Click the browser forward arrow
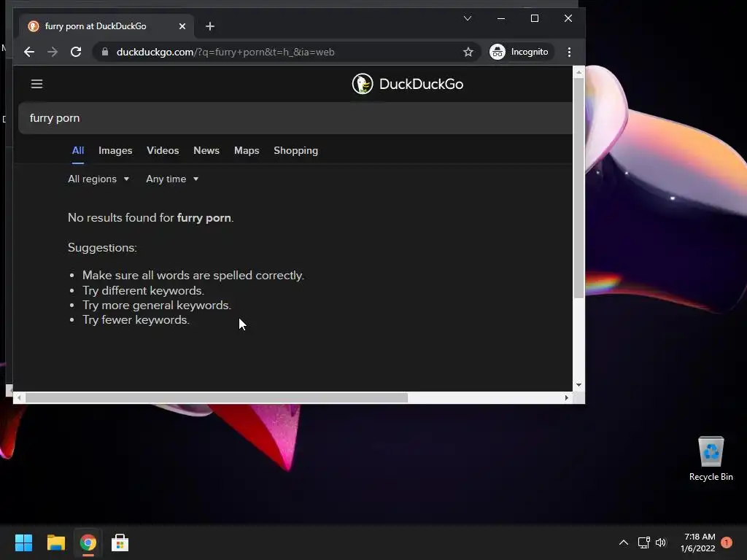Screen dimensions: 747x560 (x=53, y=52)
